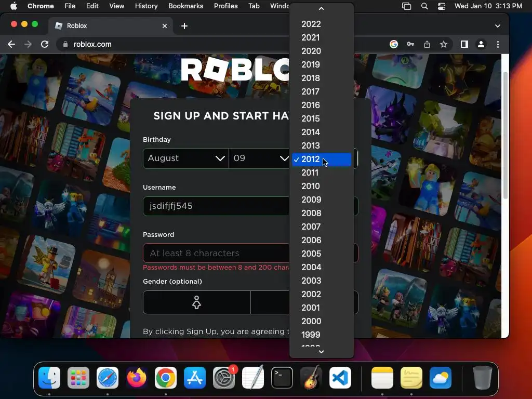Toggle the Chrome side panel icon

(464, 45)
